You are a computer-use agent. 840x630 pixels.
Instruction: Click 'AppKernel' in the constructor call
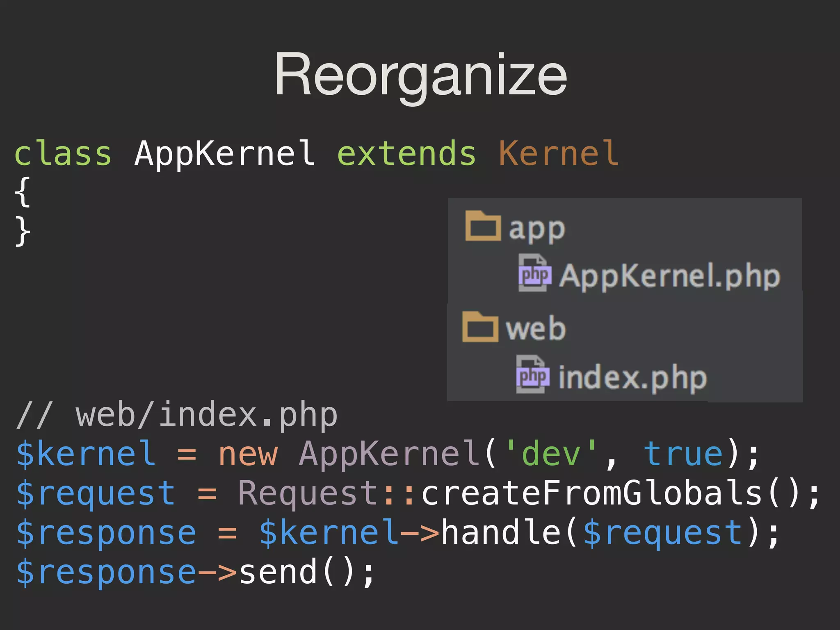(x=389, y=455)
